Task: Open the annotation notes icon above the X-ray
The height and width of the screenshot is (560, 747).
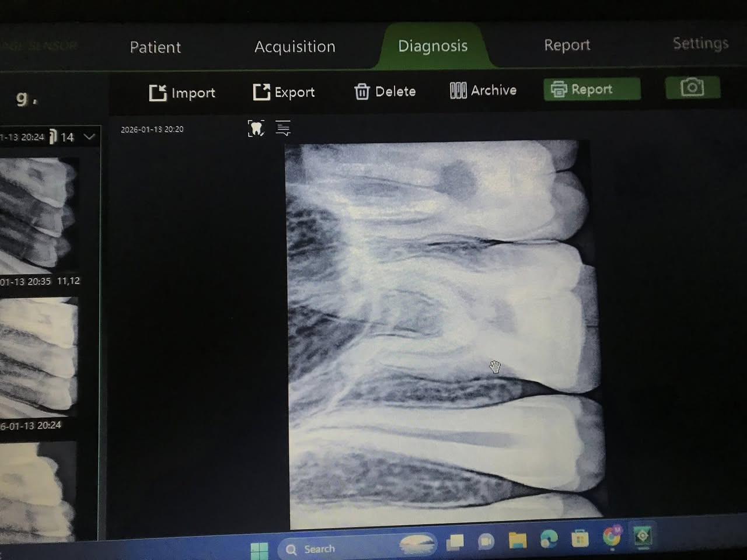Action: coord(283,128)
